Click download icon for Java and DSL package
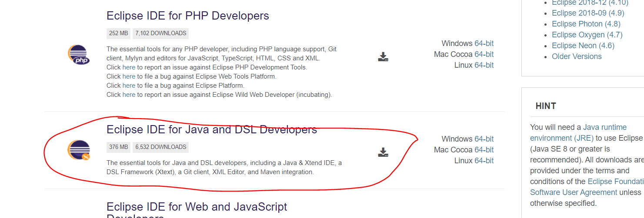 383,152
